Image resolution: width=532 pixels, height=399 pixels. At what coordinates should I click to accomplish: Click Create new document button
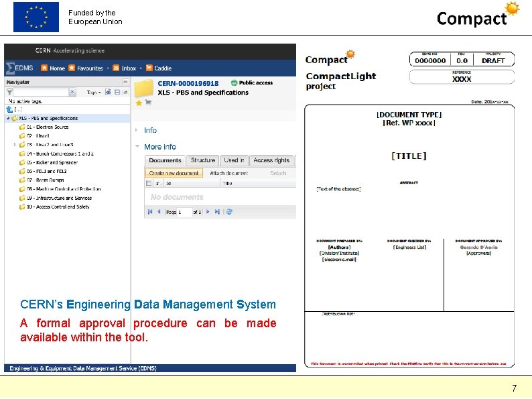pyautogui.click(x=174, y=173)
